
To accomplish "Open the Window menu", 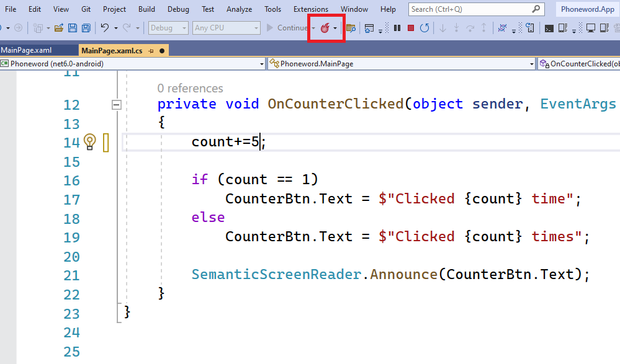I will [354, 9].
